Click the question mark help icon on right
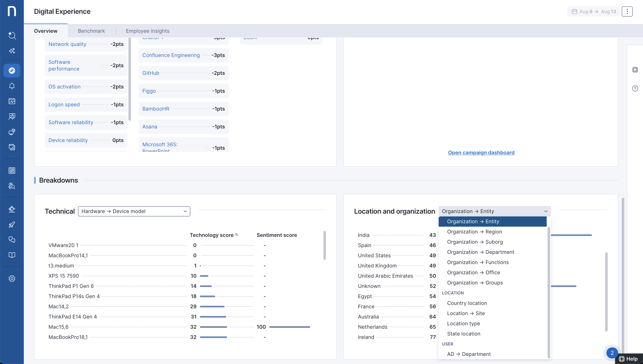This screenshot has width=643, height=364. [635, 88]
